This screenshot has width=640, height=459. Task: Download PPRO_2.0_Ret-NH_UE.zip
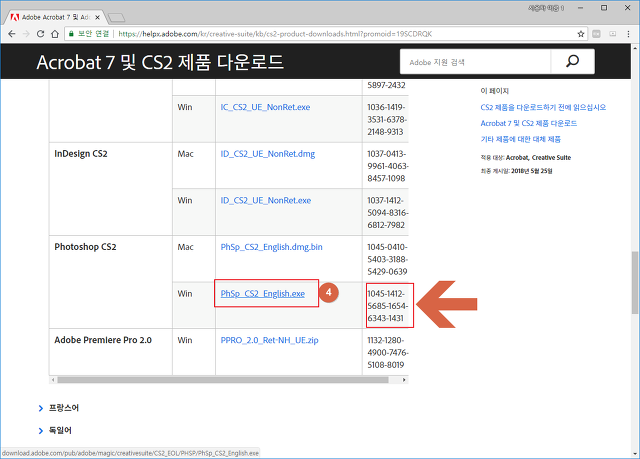click(x=269, y=340)
